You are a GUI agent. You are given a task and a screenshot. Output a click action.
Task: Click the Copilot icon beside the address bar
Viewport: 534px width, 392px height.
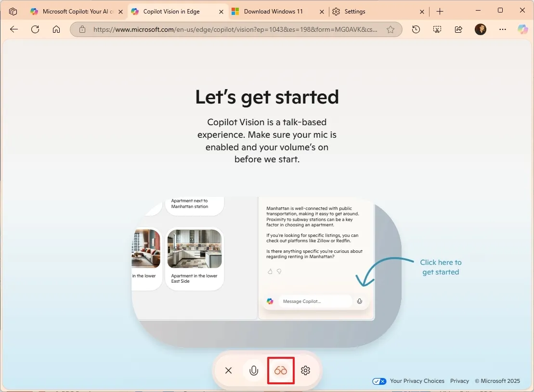tap(523, 29)
